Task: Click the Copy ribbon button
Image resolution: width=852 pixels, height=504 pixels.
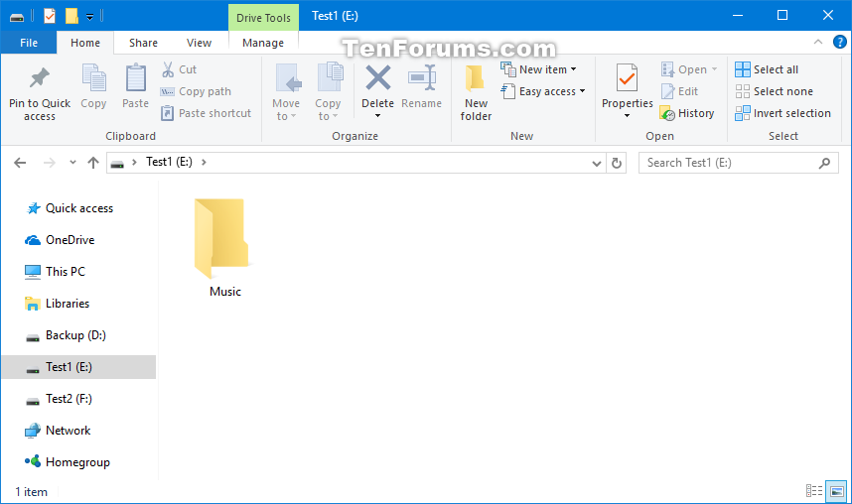Action: (93, 87)
